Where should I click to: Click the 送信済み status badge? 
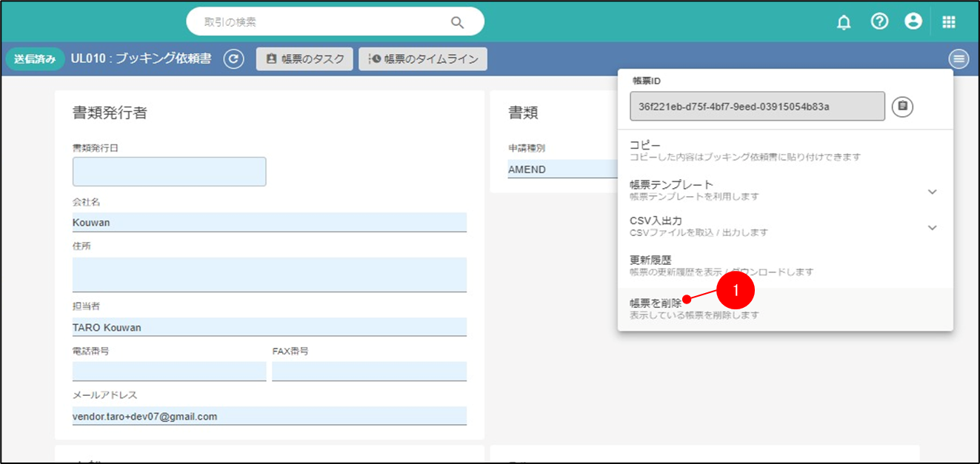(x=35, y=59)
